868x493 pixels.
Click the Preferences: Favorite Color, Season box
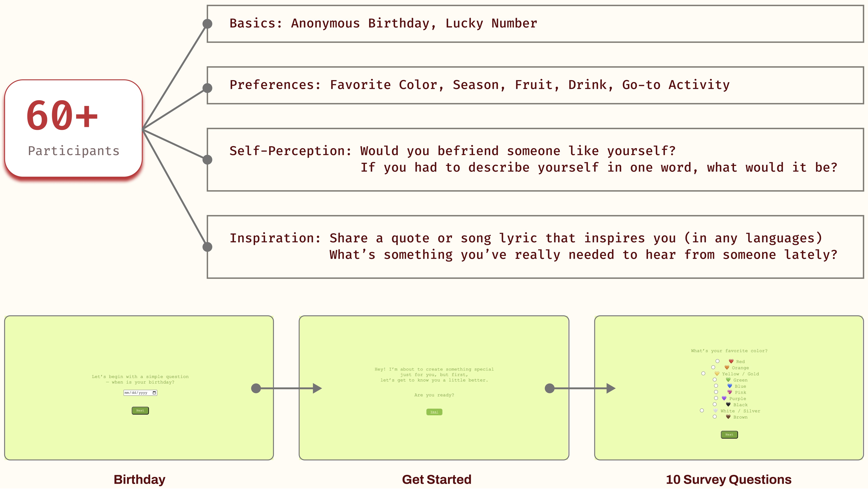[535, 85]
